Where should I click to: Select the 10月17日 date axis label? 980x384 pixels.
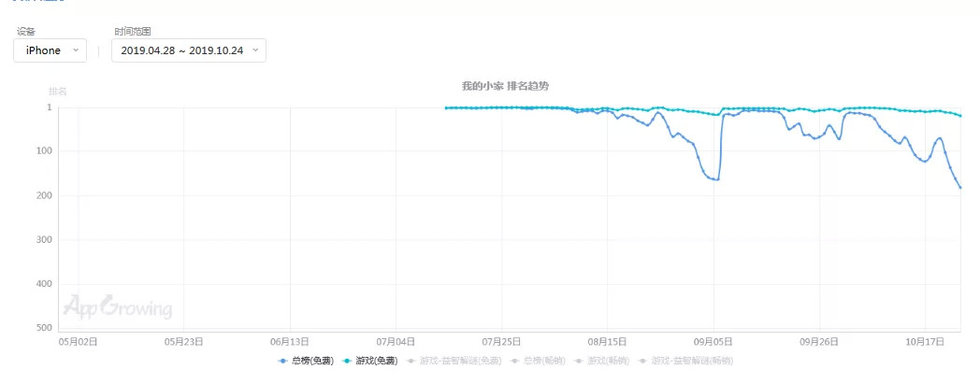coord(926,342)
